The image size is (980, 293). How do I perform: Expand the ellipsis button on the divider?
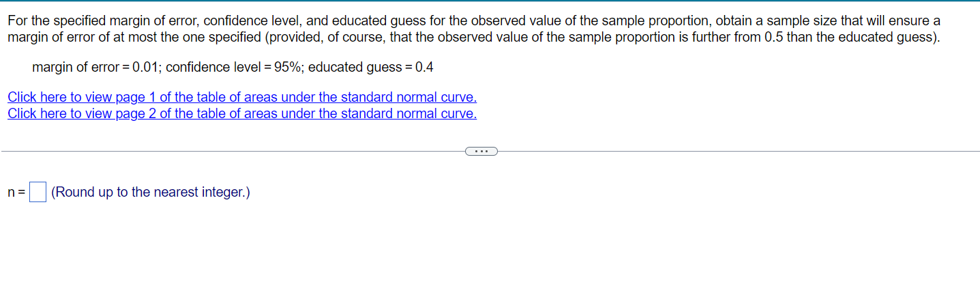coord(481,151)
